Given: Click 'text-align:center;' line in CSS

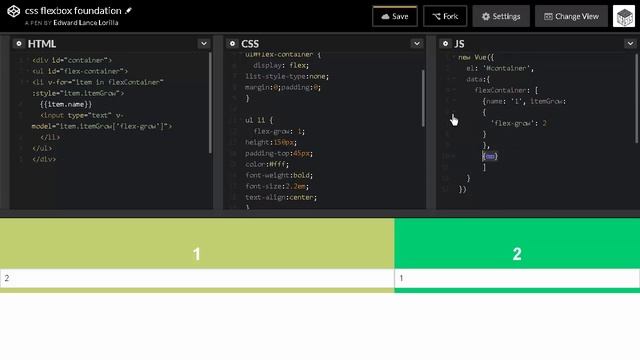Looking at the screenshot, I should pyautogui.click(x=281, y=197).
